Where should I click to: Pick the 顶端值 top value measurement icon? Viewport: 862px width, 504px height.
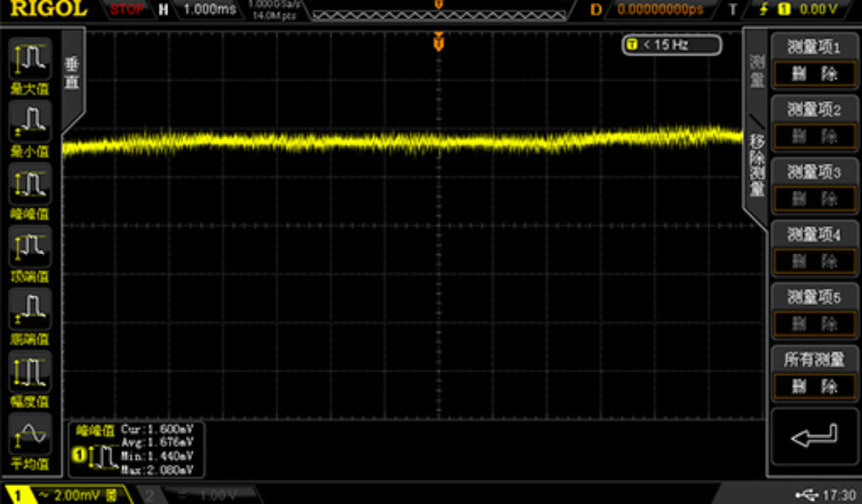pyautogui.click(x=29, y=247)
